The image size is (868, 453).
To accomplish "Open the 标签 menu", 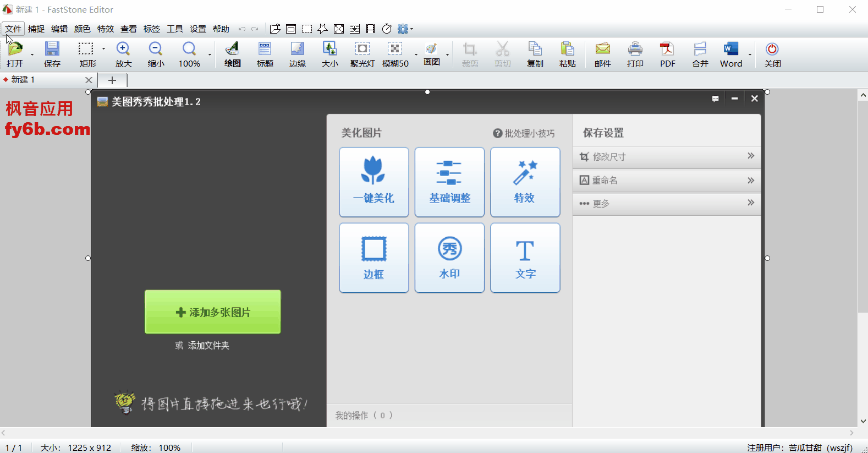I will 152,29.
